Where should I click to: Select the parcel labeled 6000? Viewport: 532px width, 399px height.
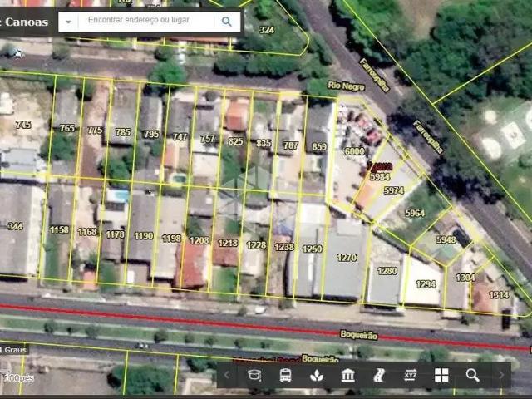pos(354,151)
